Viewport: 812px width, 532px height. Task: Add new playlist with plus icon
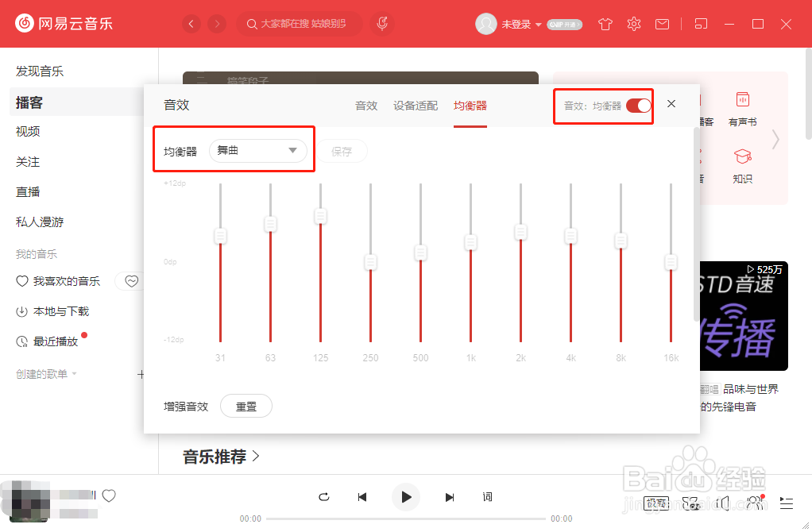(x=140, y=374)
